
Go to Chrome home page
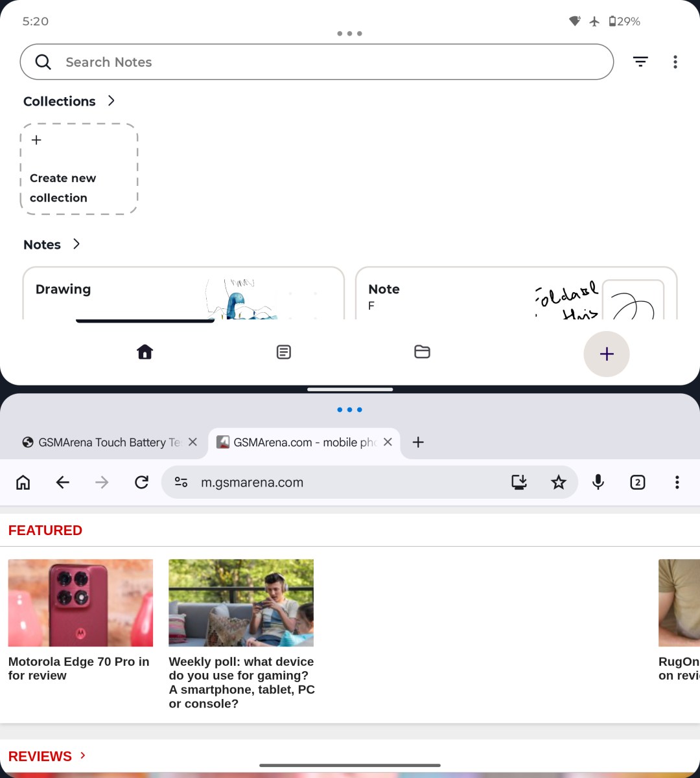(23, 482)
